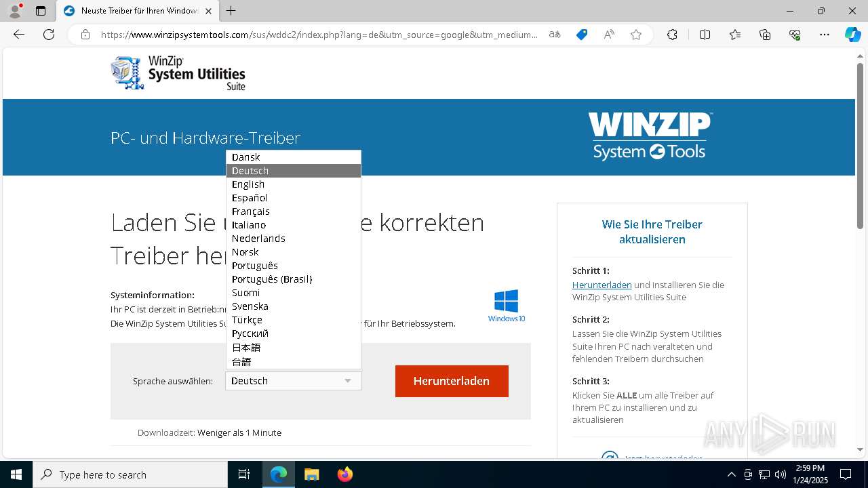Choose Español from language list
The width and height of the screenshot is (868, 488).
click(x=293, y=198)
